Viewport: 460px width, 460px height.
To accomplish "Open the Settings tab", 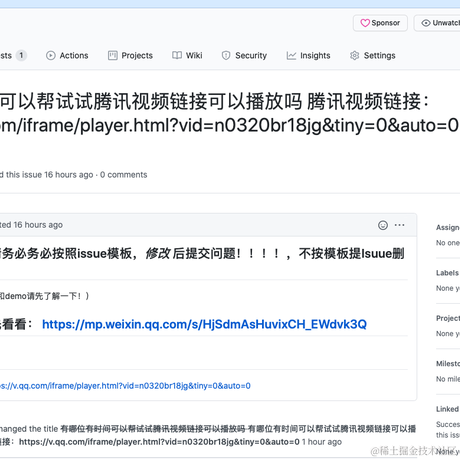I will click(373, 55).
